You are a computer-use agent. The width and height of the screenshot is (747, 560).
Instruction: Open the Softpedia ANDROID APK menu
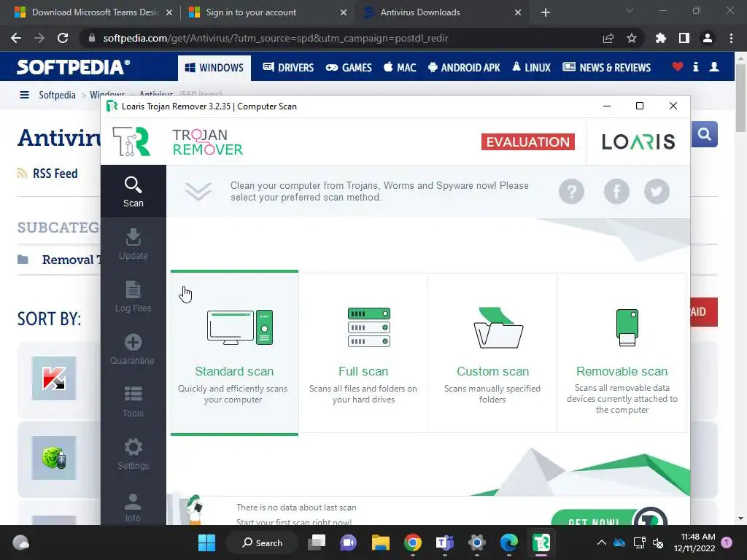coord(464,68)
